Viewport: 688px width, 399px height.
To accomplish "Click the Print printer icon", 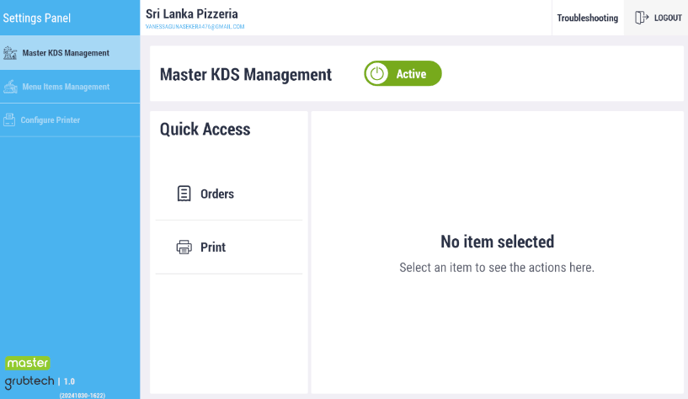I will [x=184, y=247].
